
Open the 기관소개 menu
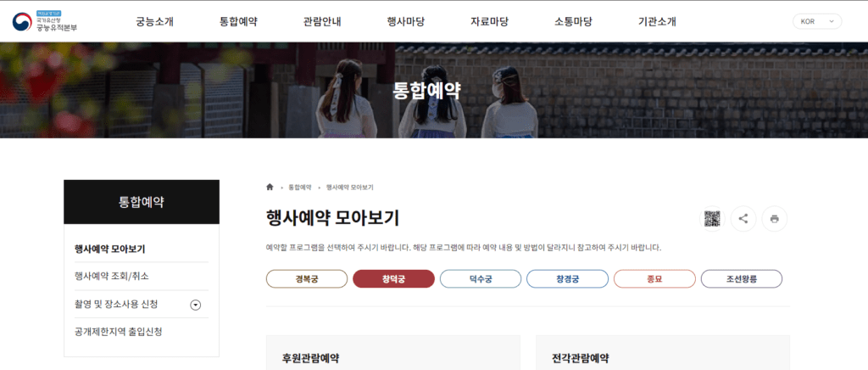click(657, 22)
